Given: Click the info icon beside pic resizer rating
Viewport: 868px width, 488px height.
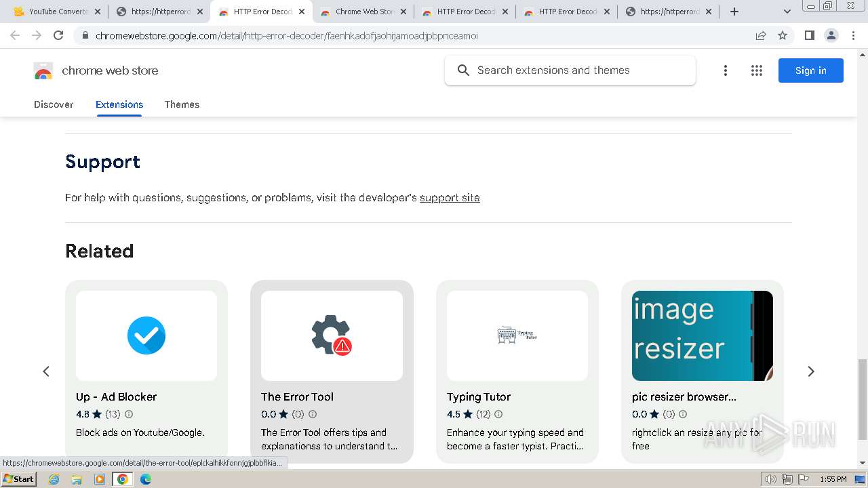Looking at the screenshot, I should [683, 414].
